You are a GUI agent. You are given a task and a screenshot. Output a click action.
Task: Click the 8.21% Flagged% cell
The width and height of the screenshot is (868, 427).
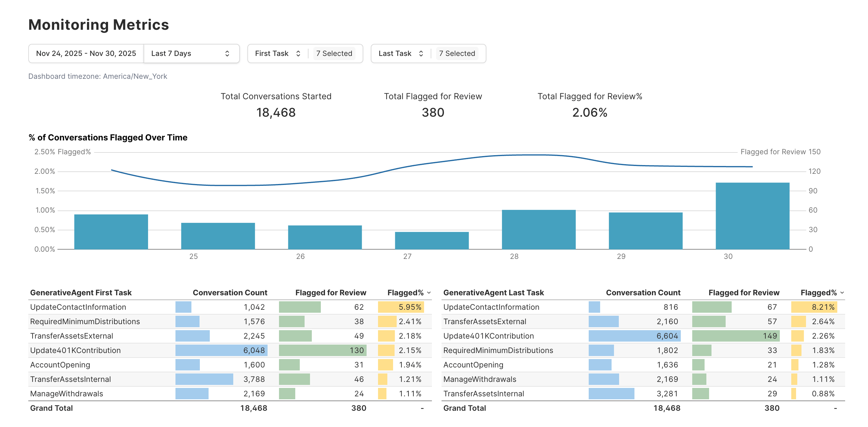coord(814,307)
